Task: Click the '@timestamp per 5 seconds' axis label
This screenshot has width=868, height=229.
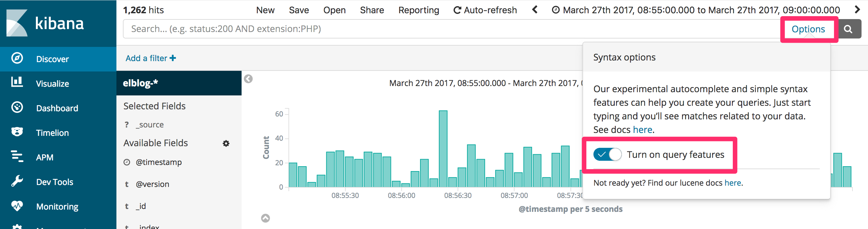Action: coord(570,209)
